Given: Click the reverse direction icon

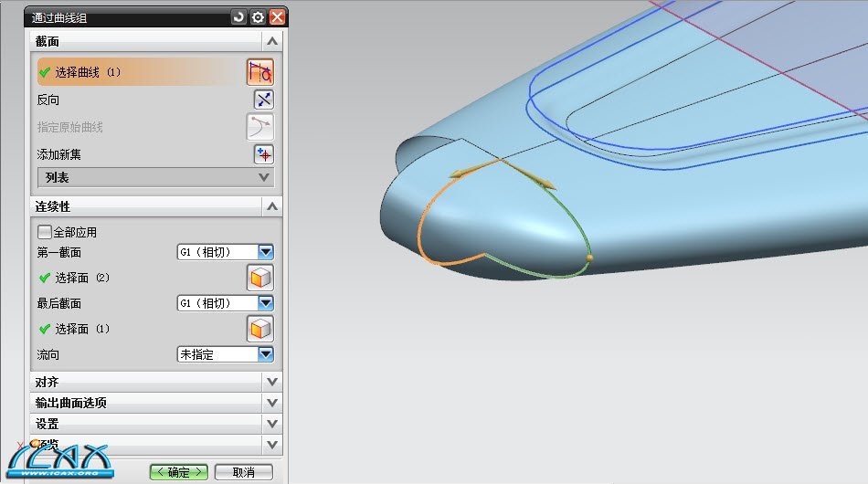Looking at the screenshot, I should (x=263, y=100).
